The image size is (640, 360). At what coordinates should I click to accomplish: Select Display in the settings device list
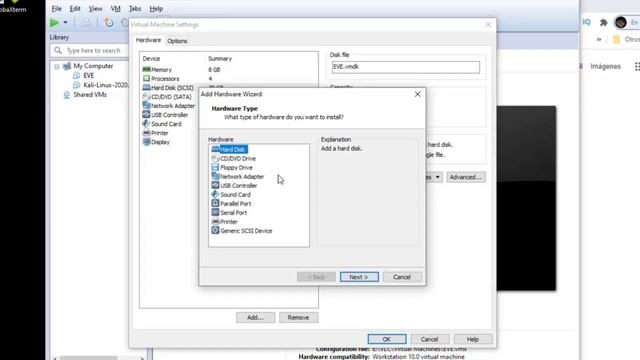pos(156,142)
